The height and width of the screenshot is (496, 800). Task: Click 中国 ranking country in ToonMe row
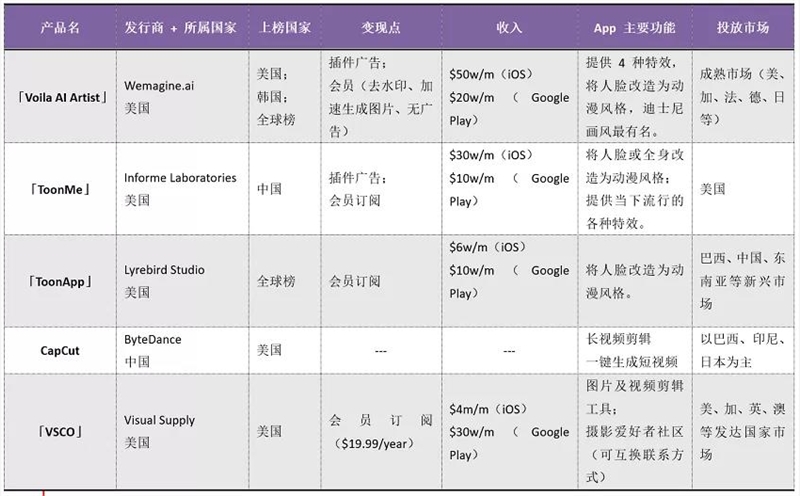click(x=269, y=189)
